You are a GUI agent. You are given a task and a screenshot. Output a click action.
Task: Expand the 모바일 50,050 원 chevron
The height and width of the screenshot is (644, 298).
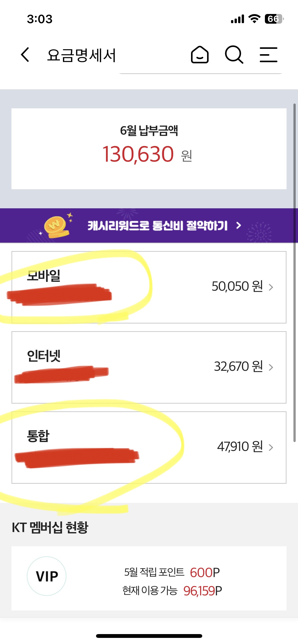point(271,287)
